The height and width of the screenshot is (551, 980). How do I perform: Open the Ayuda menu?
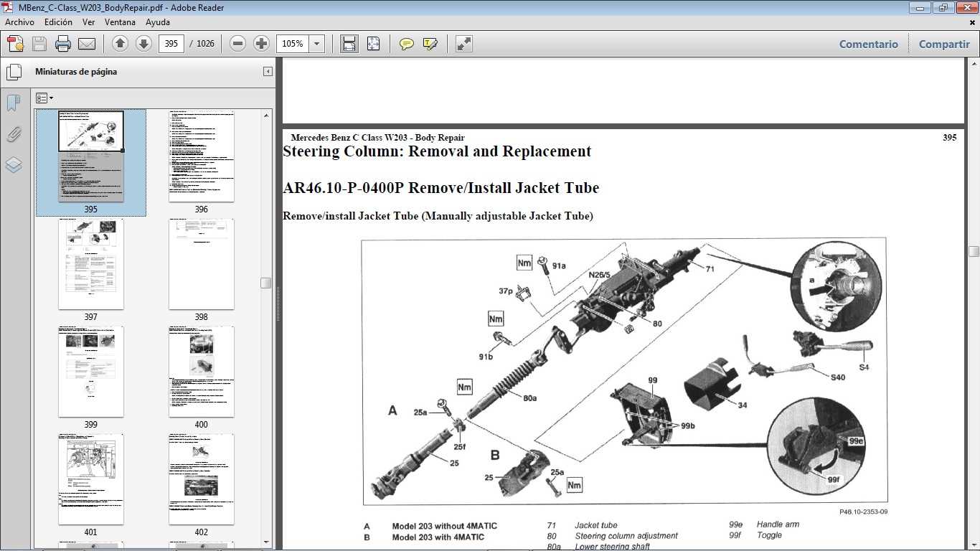(x=158, y=22)
